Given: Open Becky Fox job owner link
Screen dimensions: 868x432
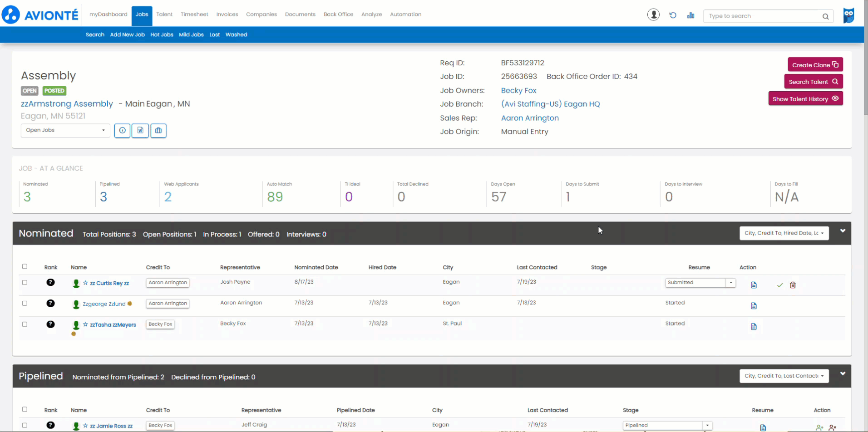Looking at the screenshot, I should (x=518, y=91).
